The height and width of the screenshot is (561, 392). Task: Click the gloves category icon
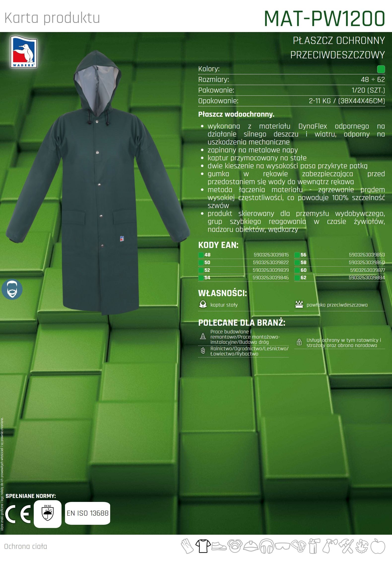pyautogui.click(x=187, y=546)
